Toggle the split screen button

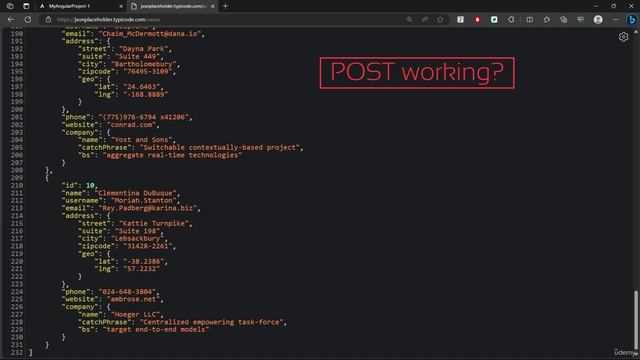(529, 20)
